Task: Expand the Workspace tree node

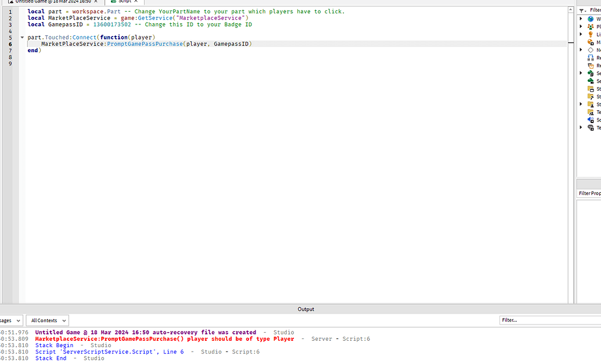Action: pyautogui.click(x=580, y=19)
